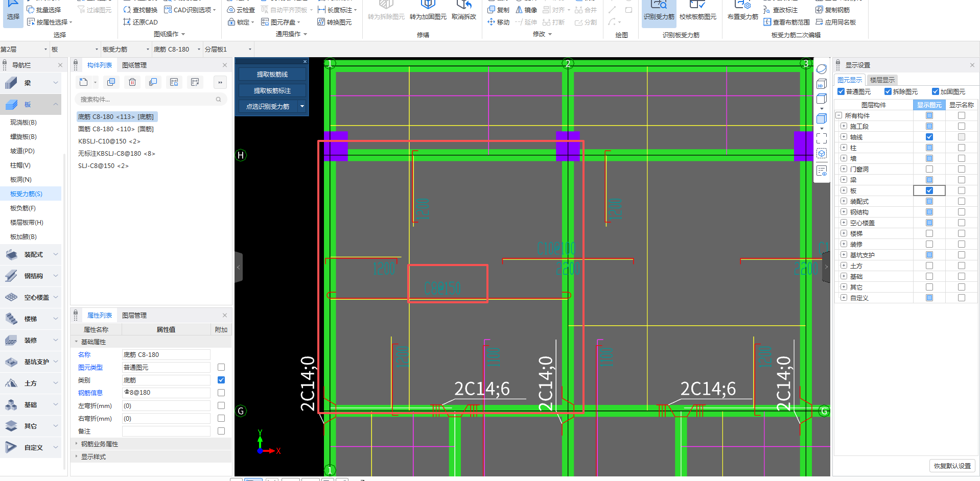Screen dimensions: 980x481
Task: Uncheck 显示图元 for the 轴线 row
Action: [929, 137]
